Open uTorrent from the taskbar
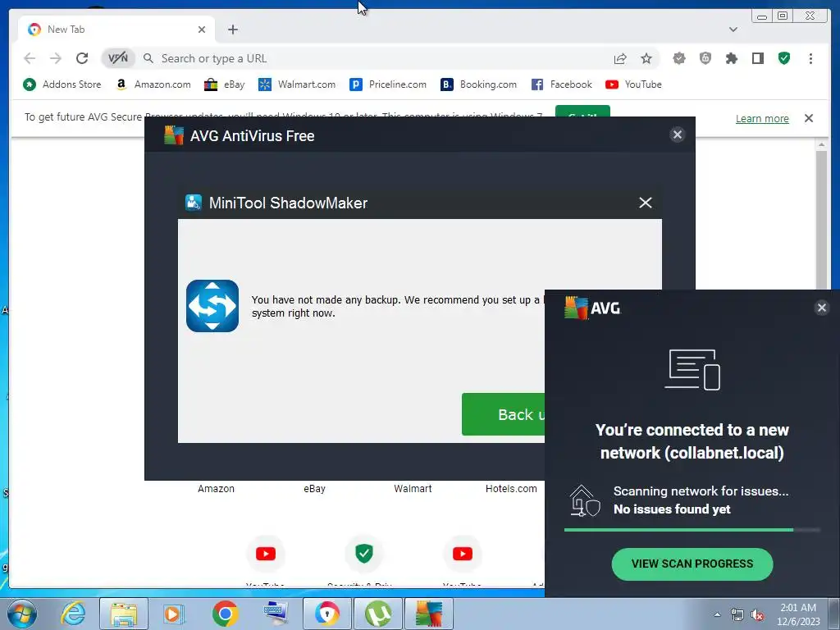This screenshot has height=630, width=840. [378, 614]
